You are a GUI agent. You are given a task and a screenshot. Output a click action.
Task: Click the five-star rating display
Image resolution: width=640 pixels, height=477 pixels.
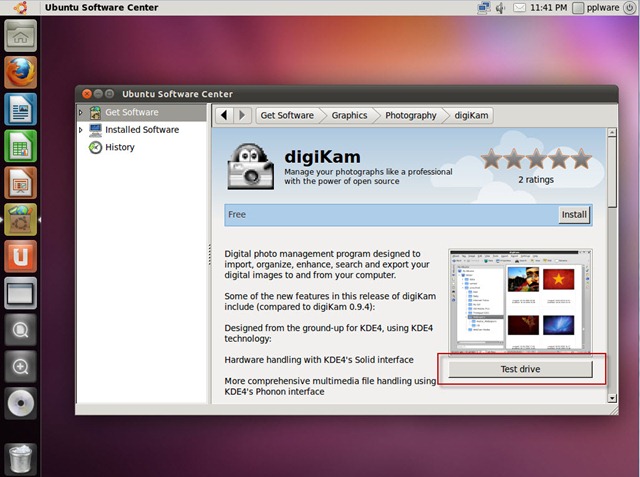(x=536, y=159)
